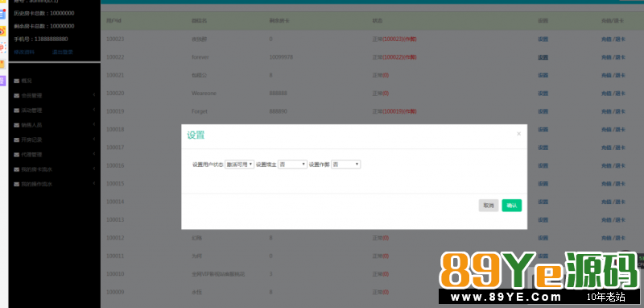Click the WeChat name Weareone
The height and width of the screenshot is (308, 644).
click(204, 94)
